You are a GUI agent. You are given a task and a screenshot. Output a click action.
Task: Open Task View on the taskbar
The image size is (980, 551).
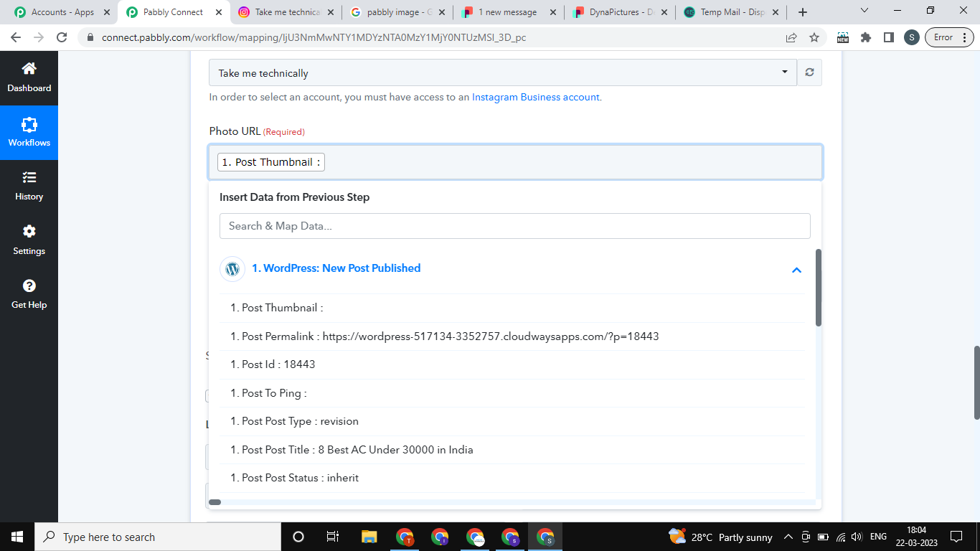coord(333,537)
